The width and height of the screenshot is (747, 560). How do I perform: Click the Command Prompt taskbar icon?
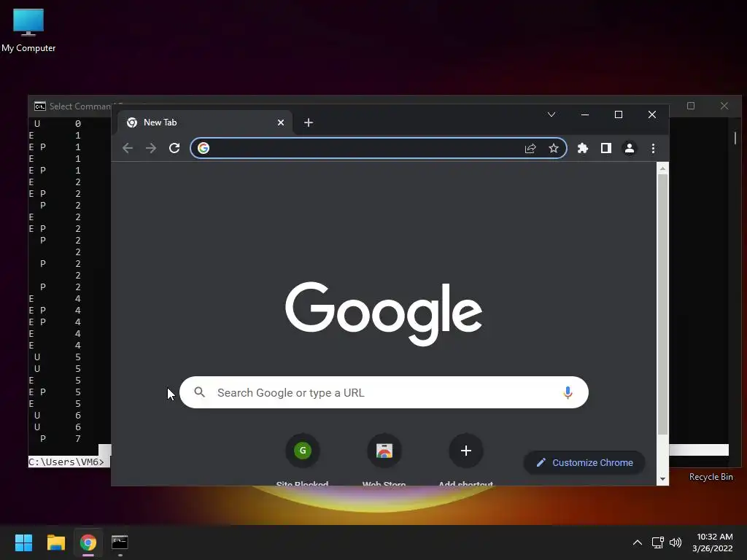pos(120,542)
